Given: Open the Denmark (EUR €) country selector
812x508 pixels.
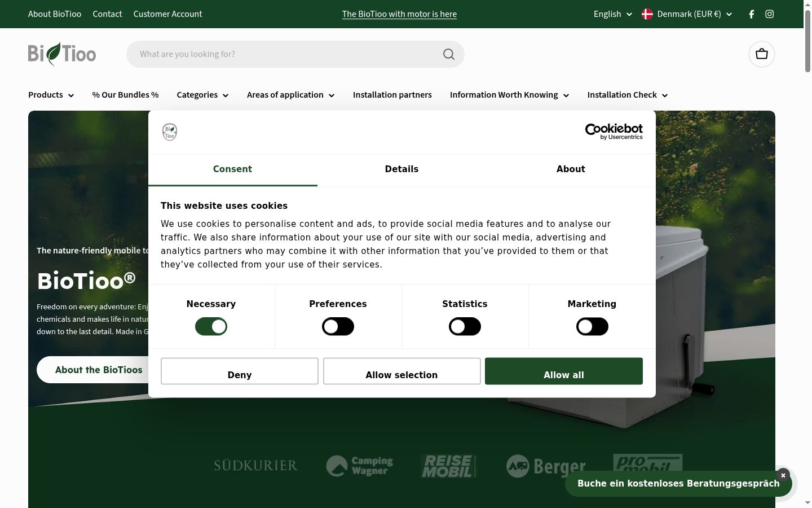Looking at the screenshot, I should 687,14.
